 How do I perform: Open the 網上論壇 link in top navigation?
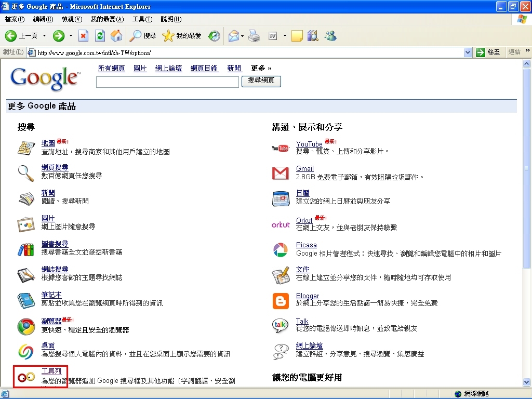coord(168,68)
